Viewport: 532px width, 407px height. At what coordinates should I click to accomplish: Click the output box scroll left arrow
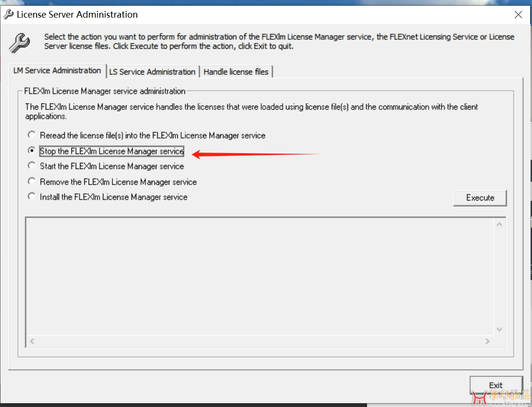tap(32, 341)
